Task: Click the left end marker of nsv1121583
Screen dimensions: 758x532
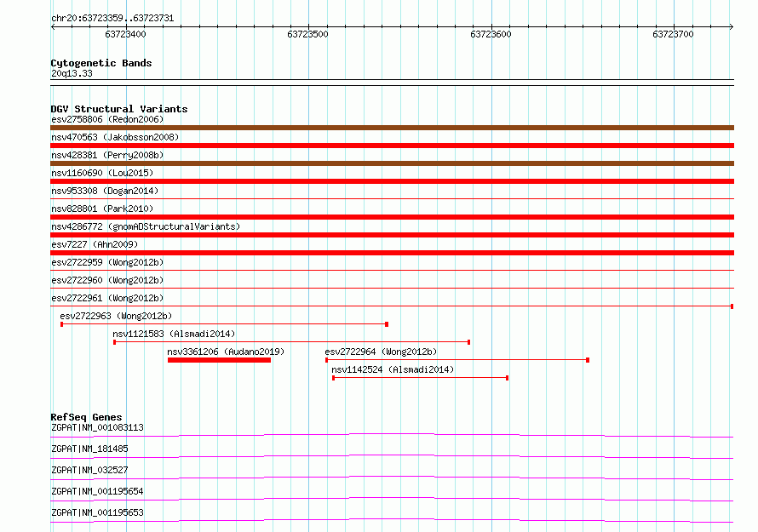Action: [x=115, y=342]
